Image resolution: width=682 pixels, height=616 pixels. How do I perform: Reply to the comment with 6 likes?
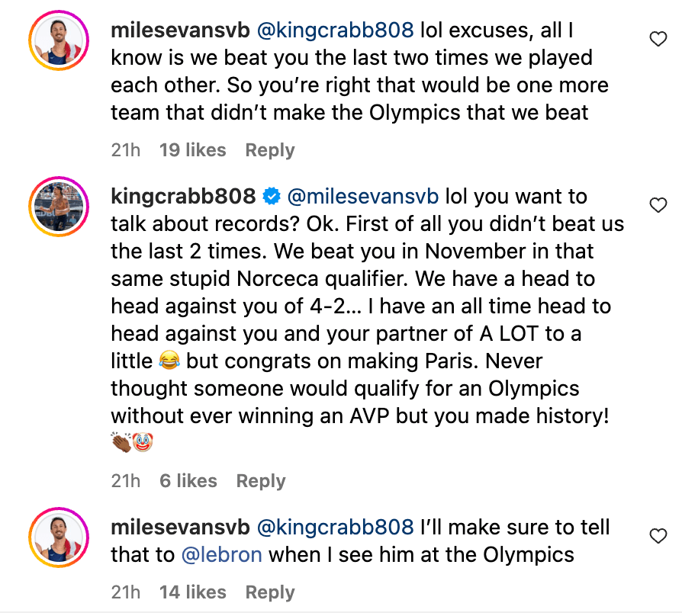tap(261, 481)
